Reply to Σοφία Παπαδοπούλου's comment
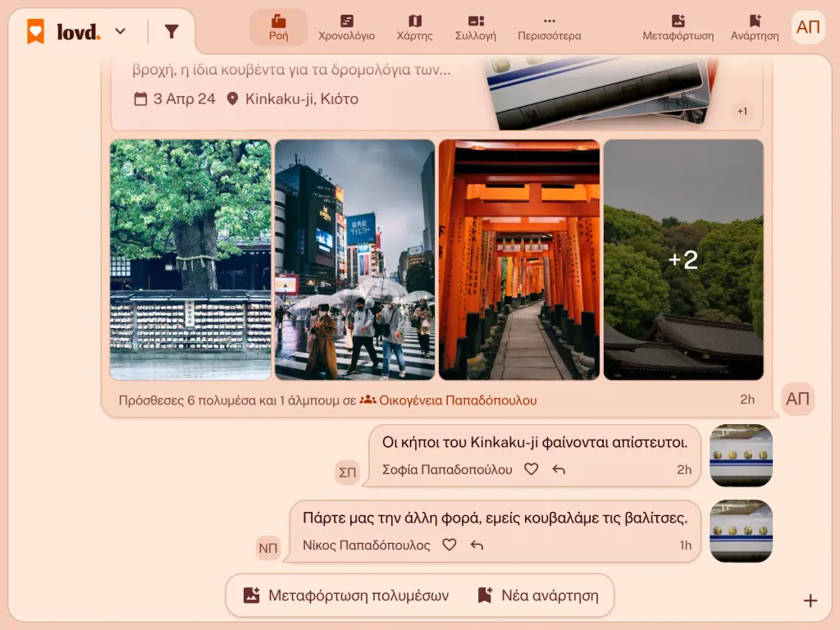Image resolution: width=840 pixels, height=630 pixels. click(559, 469)
